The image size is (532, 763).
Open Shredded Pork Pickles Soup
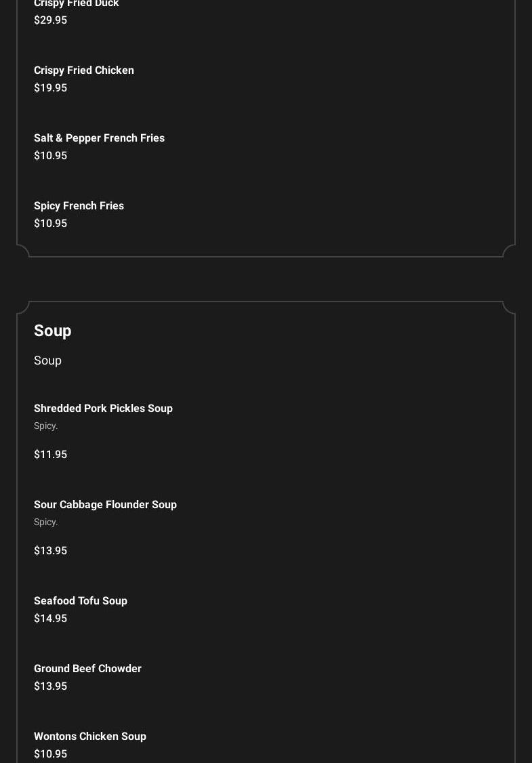[x=103, y=409]
